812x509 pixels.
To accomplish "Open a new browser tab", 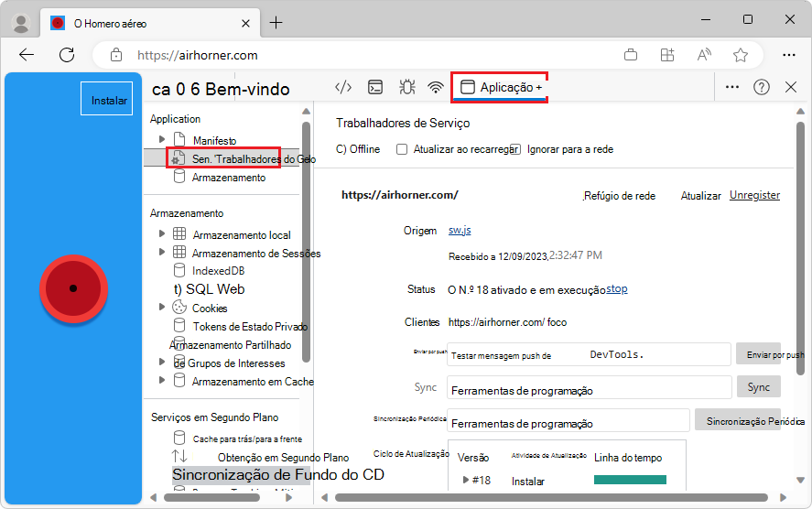I will (x=276, y=23).
